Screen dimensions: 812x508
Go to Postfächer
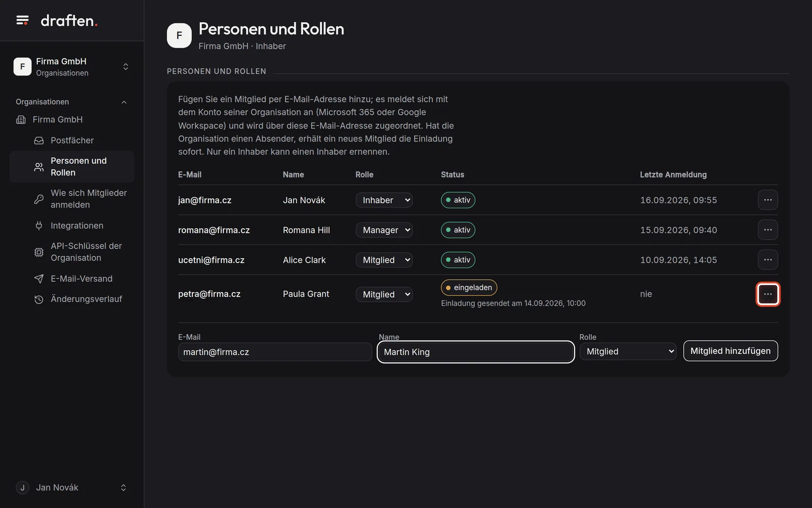(x=72, y=140)
